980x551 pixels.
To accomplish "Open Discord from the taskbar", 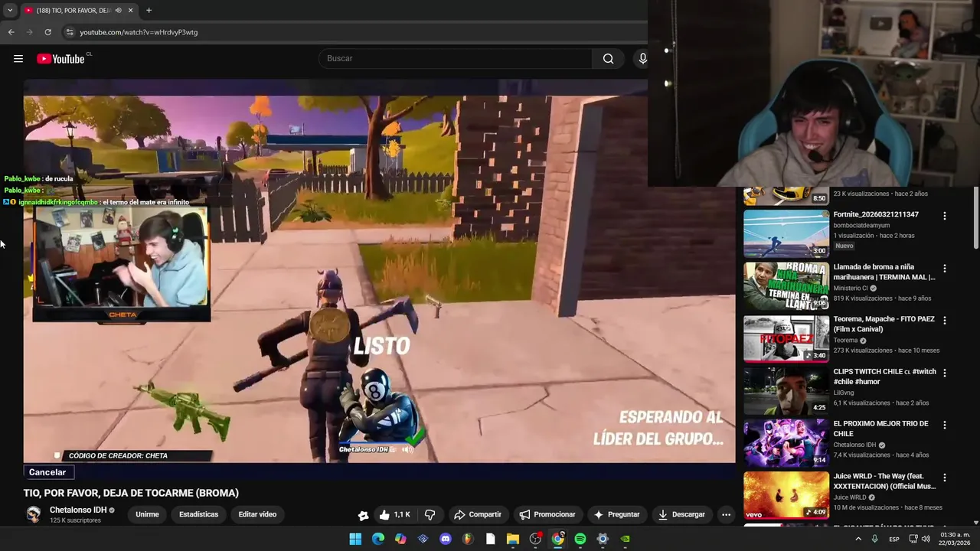I will pos(446,539).
